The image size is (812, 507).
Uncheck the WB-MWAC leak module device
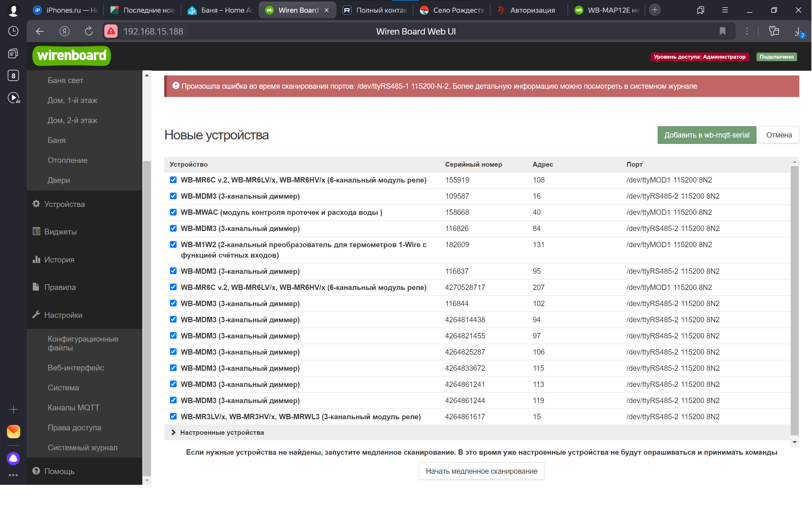(173, 212)
